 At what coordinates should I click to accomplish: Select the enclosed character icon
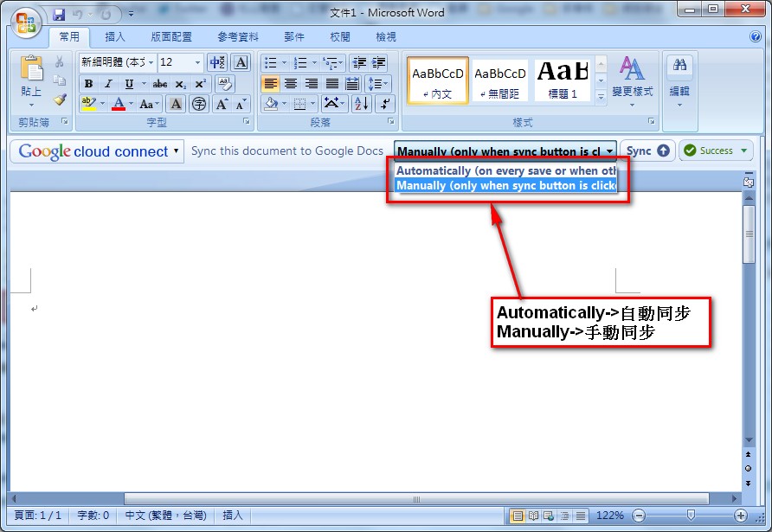[199, 104]
